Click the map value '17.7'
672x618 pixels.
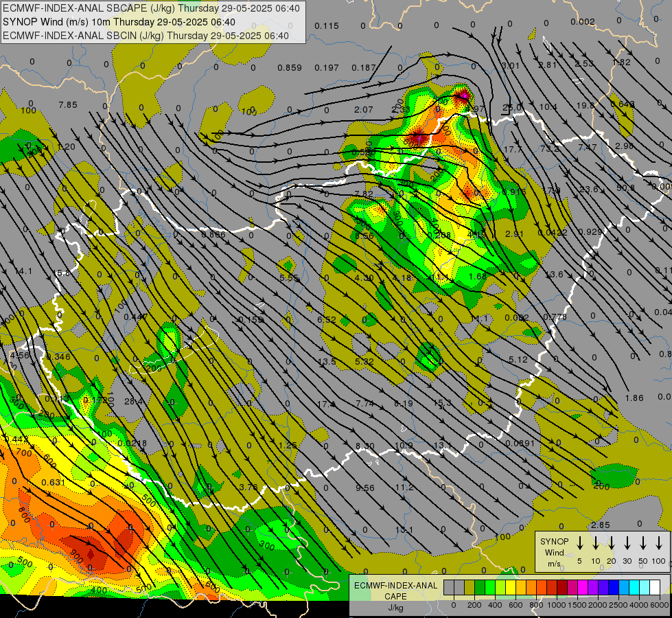pos(513,149)
